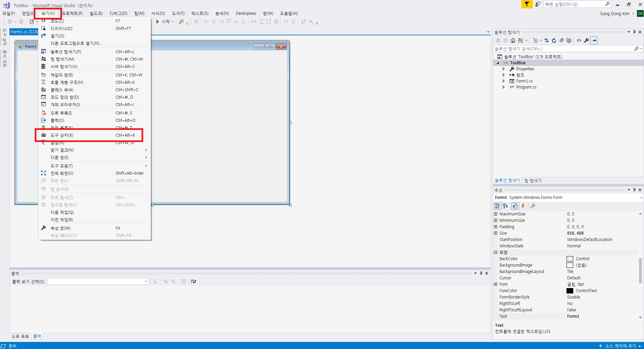Click 소스 제어에 추가 in status bar
This screenshot has width=644, height=349.
tap(620, 346)
